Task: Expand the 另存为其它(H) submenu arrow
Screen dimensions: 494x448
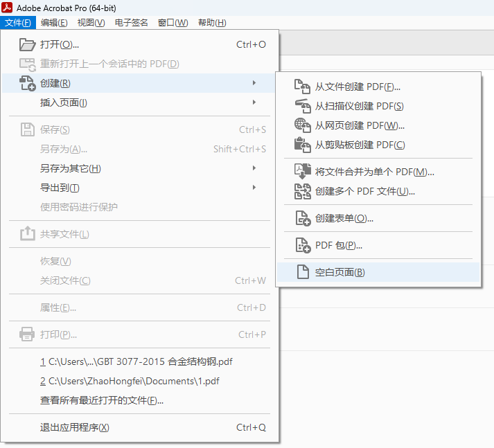Action: [254, 168]
